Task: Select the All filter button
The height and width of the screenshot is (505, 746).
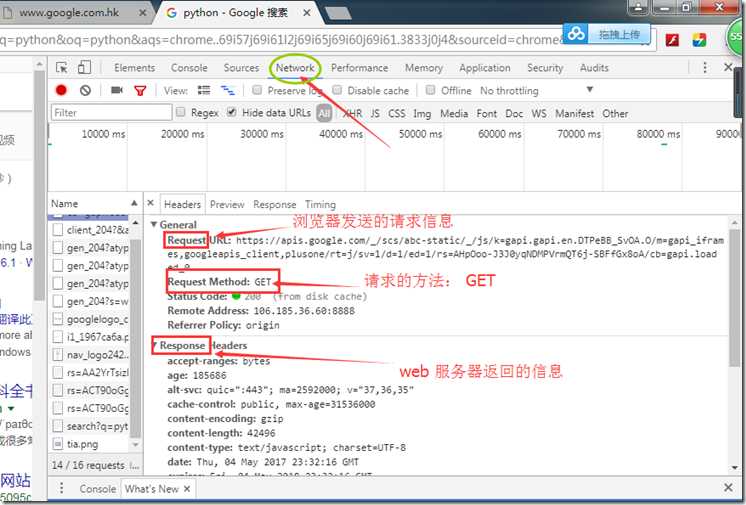Action: coord(324,113)
